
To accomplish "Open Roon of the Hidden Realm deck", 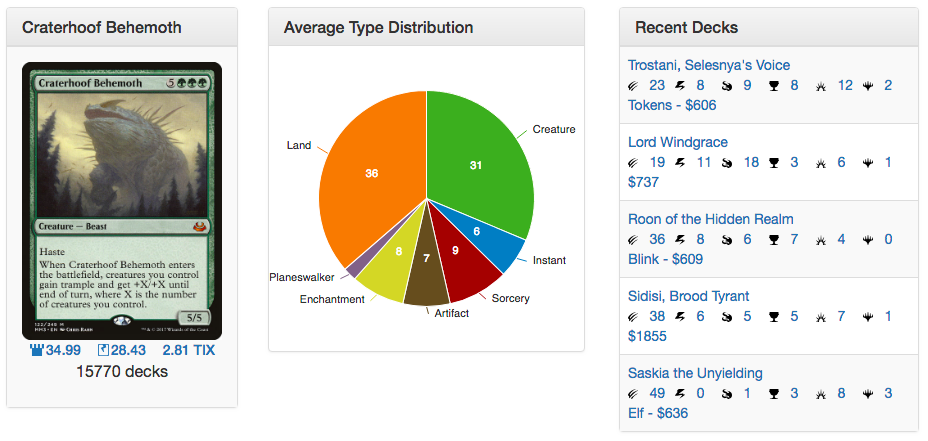I will click(710, 219).
